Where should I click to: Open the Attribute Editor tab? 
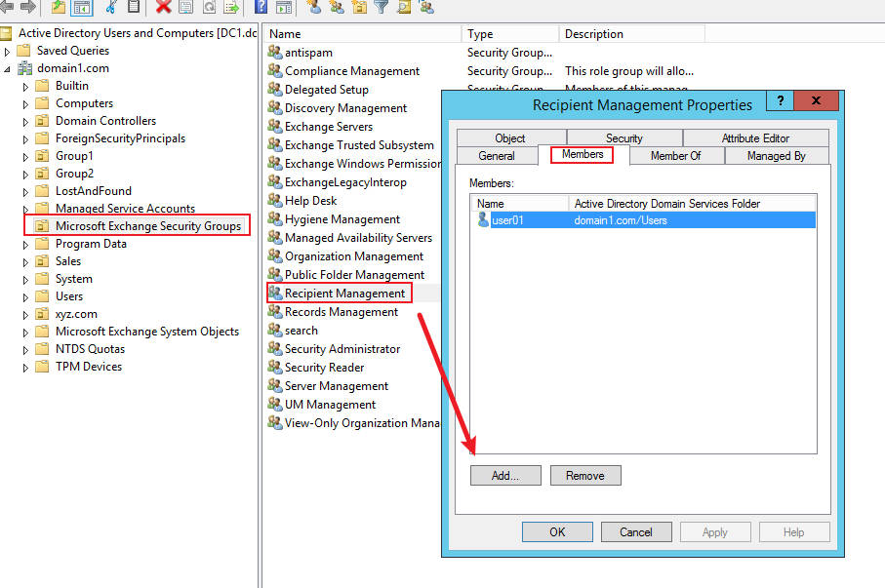click(x=756, y=138)
